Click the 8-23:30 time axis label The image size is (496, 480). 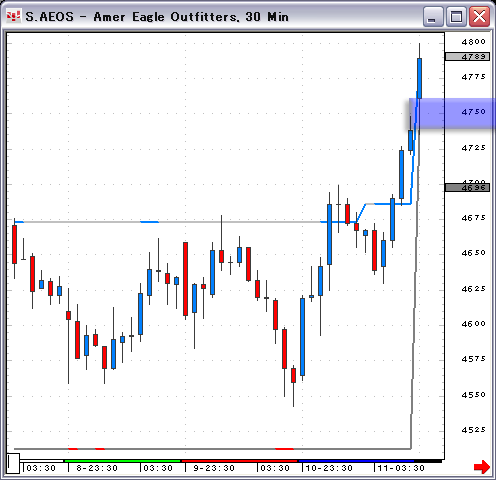pyautogui.click(x=97, y=468)
